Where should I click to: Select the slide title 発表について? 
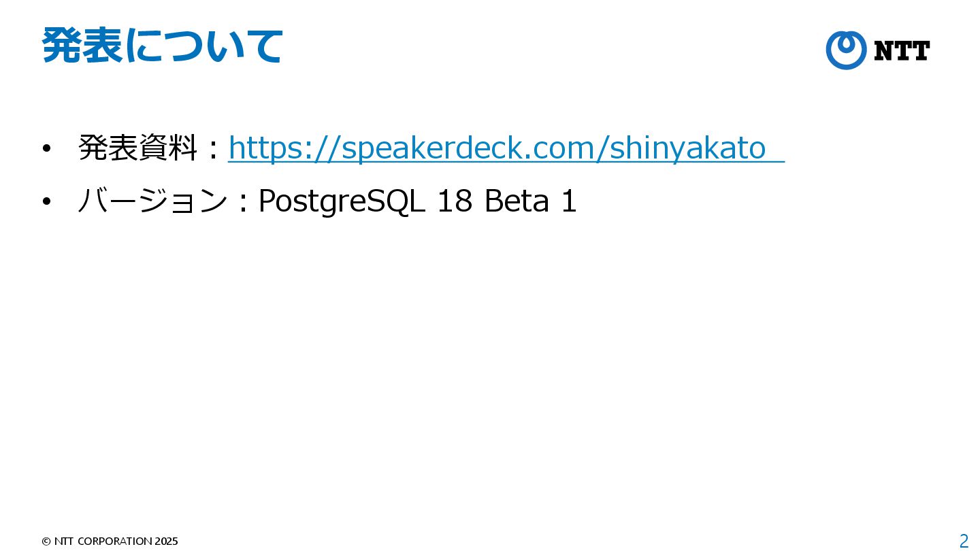[162, 46]
